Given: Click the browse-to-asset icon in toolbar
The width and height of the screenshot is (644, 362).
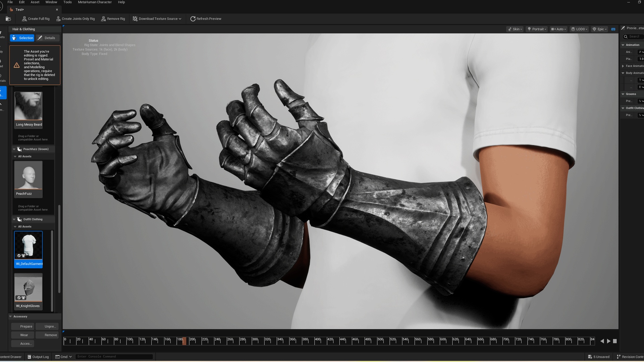Looking at the screenshot, I should pyautogui.click(x=8, y=19).
